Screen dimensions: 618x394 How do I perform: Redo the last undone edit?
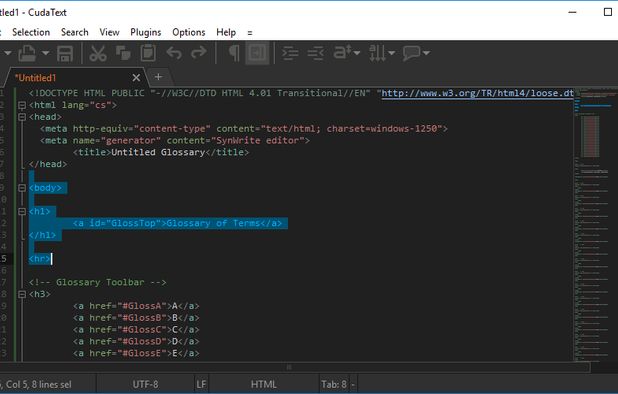pyautogui.click(x=199, y=53)
